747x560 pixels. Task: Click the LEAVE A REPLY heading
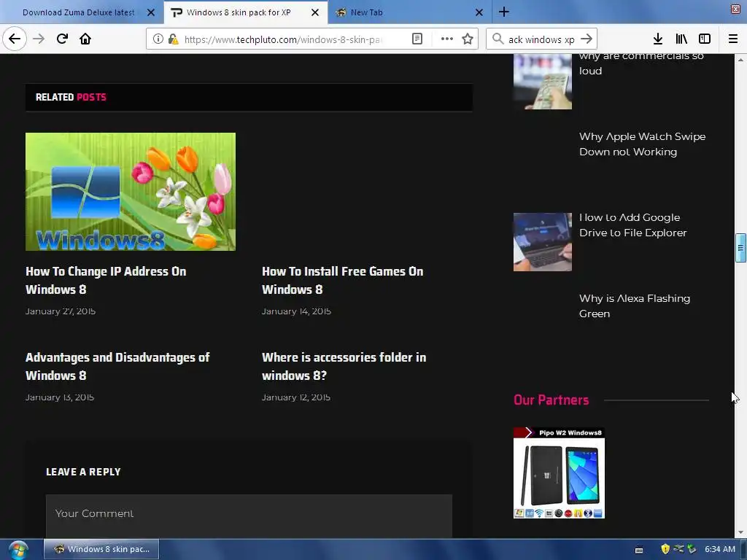83,472
